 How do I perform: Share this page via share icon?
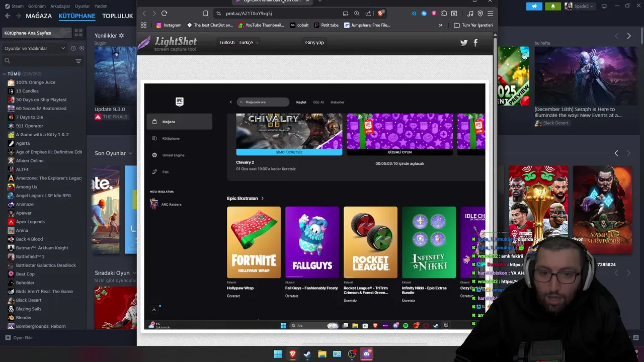pos(368,14)
